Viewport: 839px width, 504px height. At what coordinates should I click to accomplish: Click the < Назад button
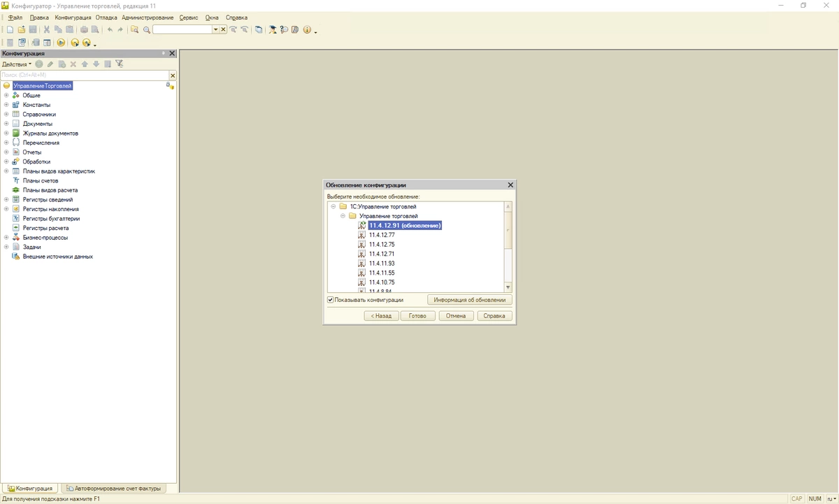(x=381, y=316)
